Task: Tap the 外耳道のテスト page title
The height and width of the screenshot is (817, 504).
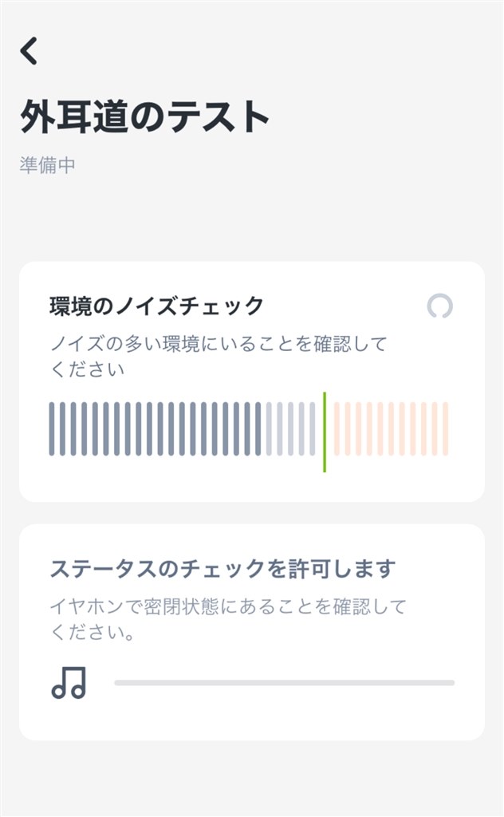Action: [145, 118]
